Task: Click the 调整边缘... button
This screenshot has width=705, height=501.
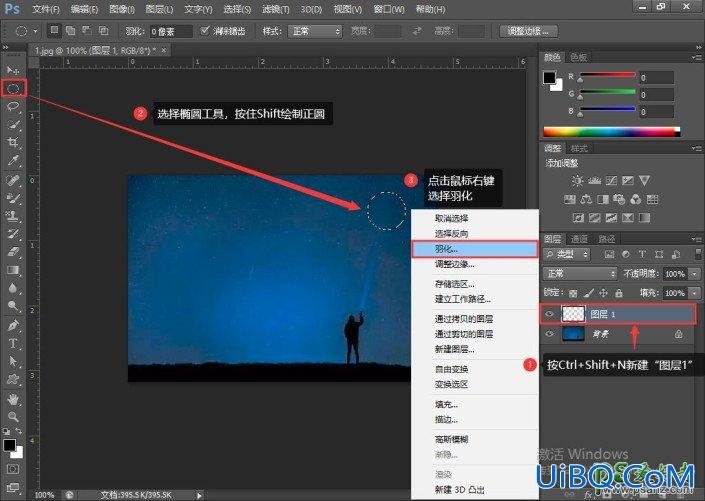Action: pyautogui.click(x=528, y=31)
